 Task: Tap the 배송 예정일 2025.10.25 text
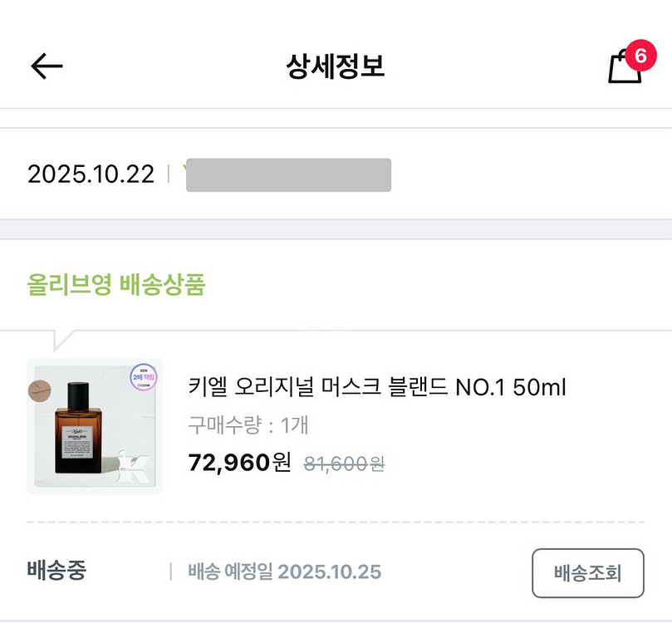tap(284, 571)
